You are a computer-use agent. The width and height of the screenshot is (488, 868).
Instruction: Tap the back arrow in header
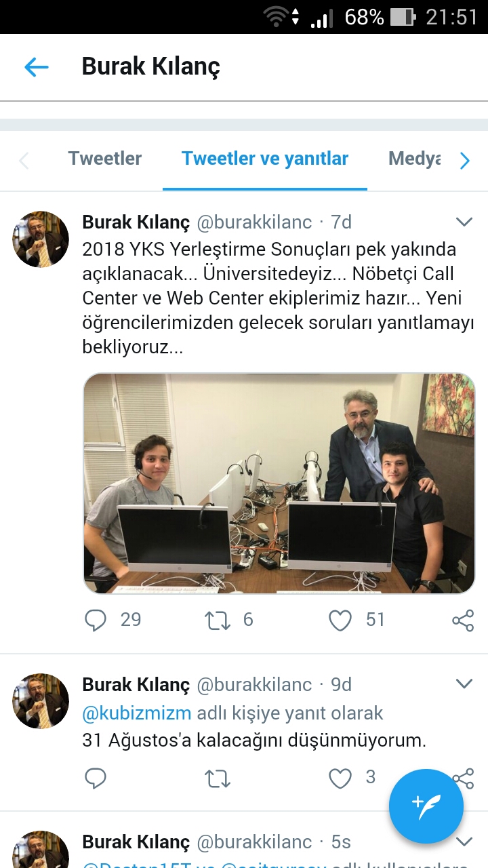37,66
